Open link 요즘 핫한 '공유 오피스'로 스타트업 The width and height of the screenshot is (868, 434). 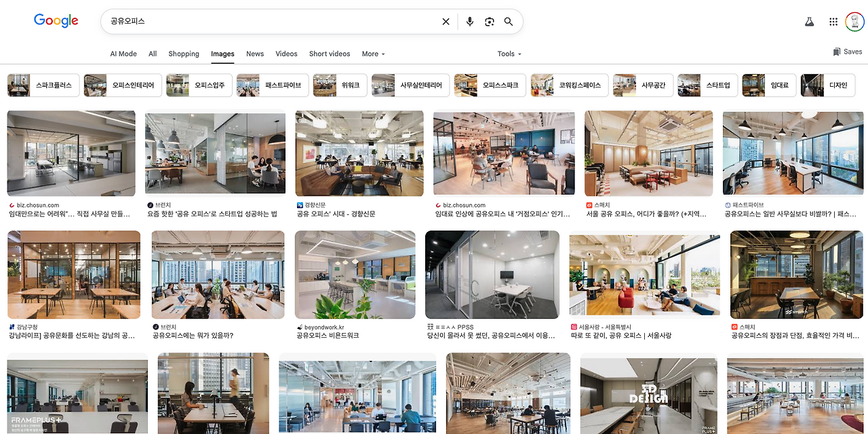tap(212, 214)
